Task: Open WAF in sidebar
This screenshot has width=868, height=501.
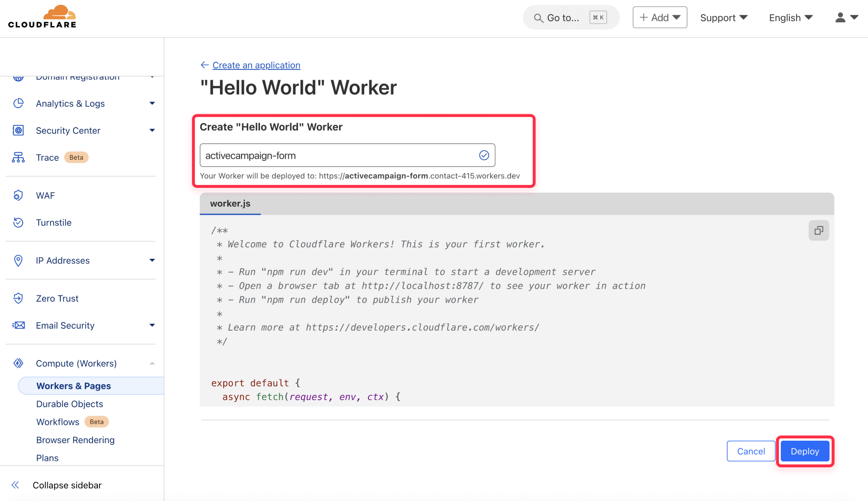Action: coord(45,195)
